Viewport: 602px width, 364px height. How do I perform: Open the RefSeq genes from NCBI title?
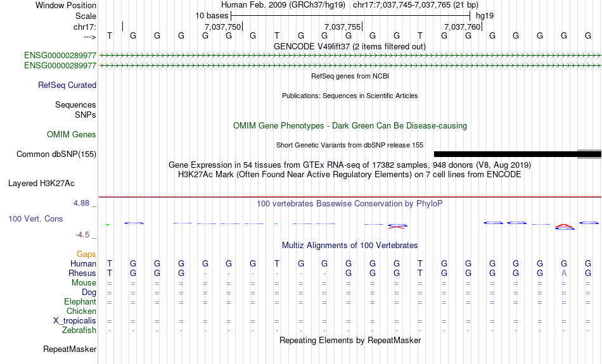click(x=350, y=76)
